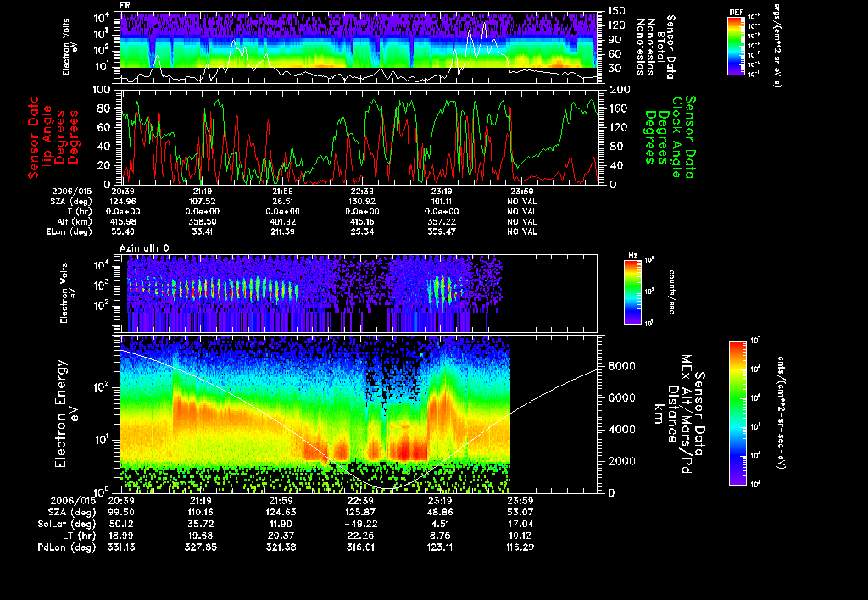Select lower-table SZA value 124.63

click(281, 513)
